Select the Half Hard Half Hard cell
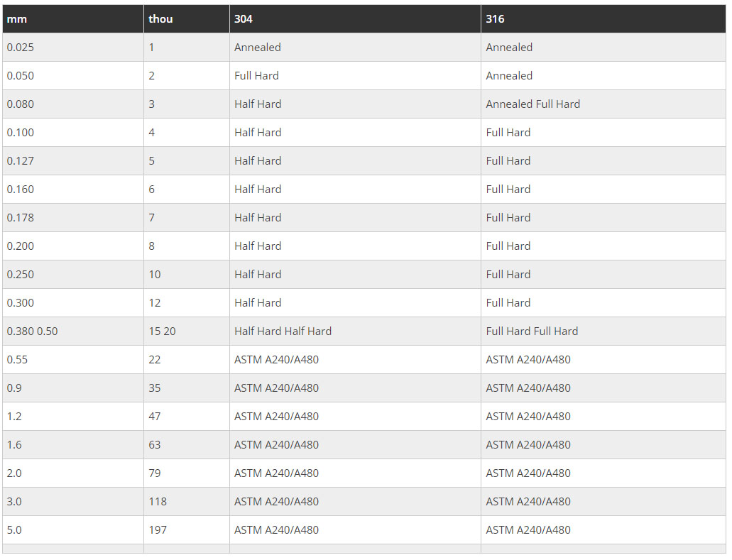The height and width of the screenshot is (560, 732). tap(283, 331)
